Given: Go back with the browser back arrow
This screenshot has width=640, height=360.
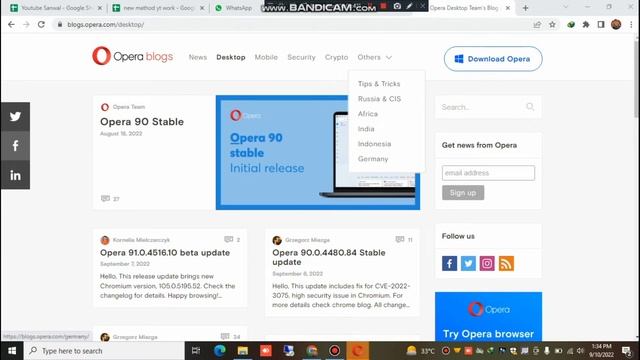Looking at the screenshot, I should pos(11,24).
